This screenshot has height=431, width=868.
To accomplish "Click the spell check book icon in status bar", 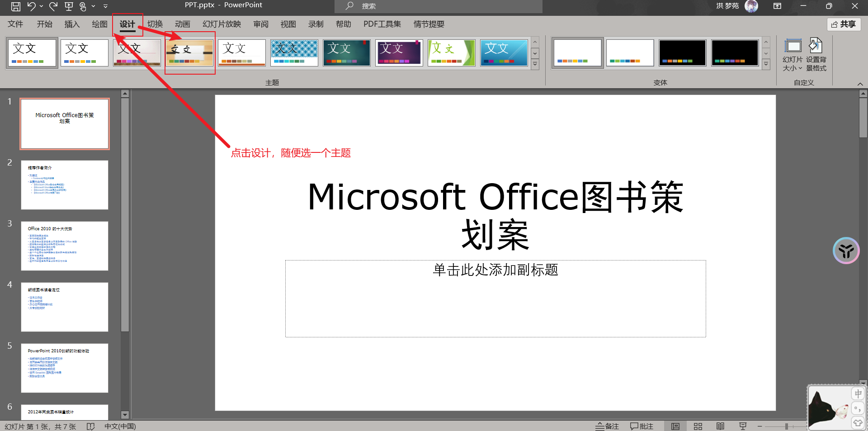I will coord(90,426).
